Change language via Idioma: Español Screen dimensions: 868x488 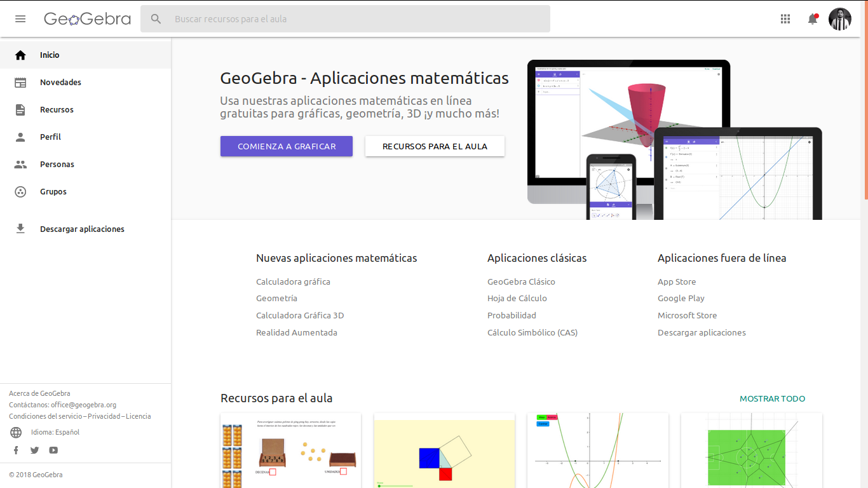(x=55, y=432)
